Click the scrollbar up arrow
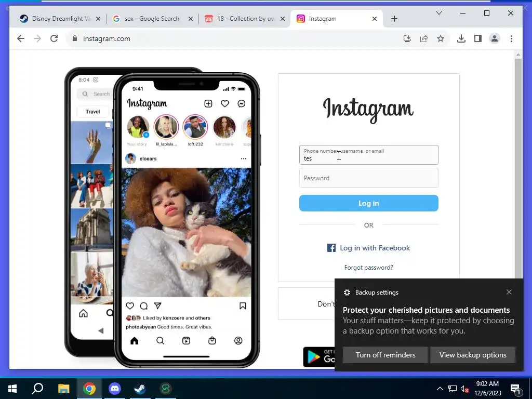Screen dimensions: 532x399 click(x=518, y=54)
